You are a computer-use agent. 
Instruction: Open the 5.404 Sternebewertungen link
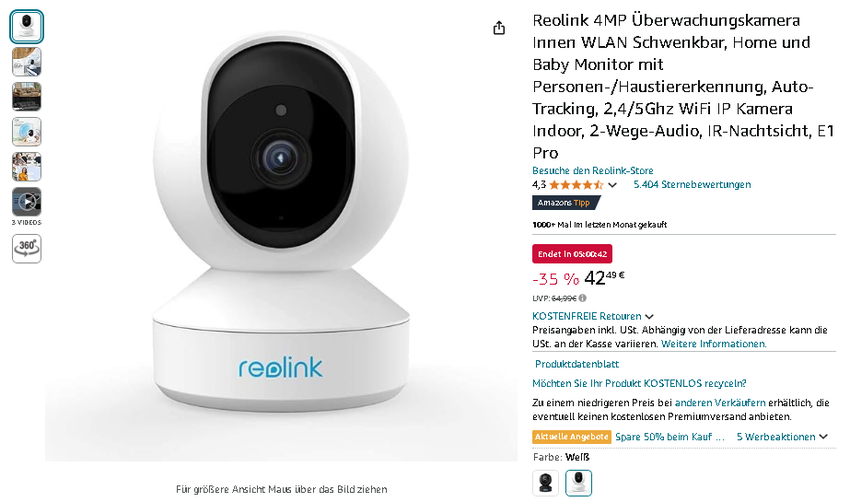[692, 184]
